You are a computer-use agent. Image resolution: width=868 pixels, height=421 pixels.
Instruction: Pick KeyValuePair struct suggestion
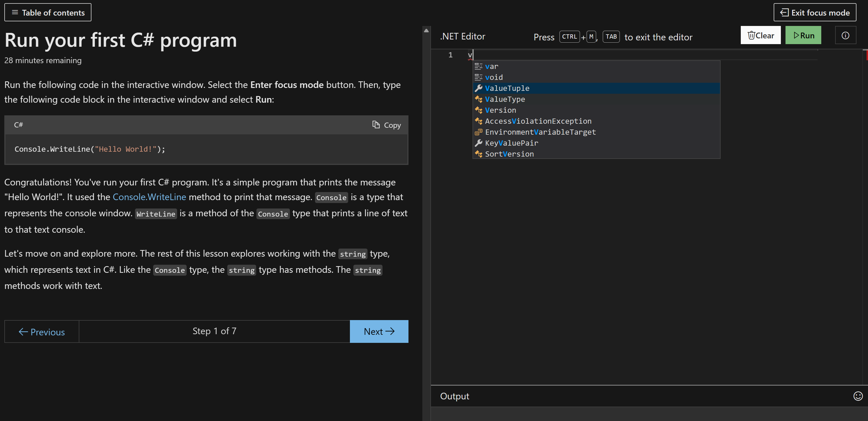tap(597, 143)
